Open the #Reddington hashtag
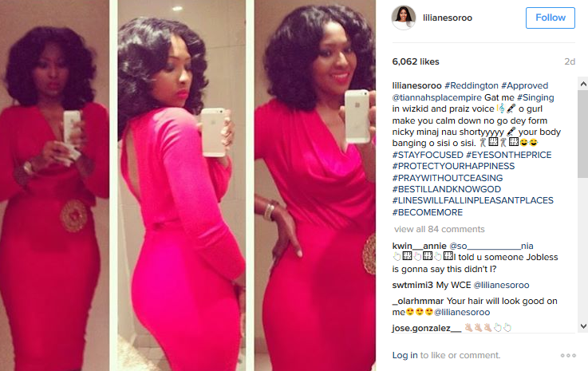The height and width of the screenshot is (371, 588). [472, 85]
